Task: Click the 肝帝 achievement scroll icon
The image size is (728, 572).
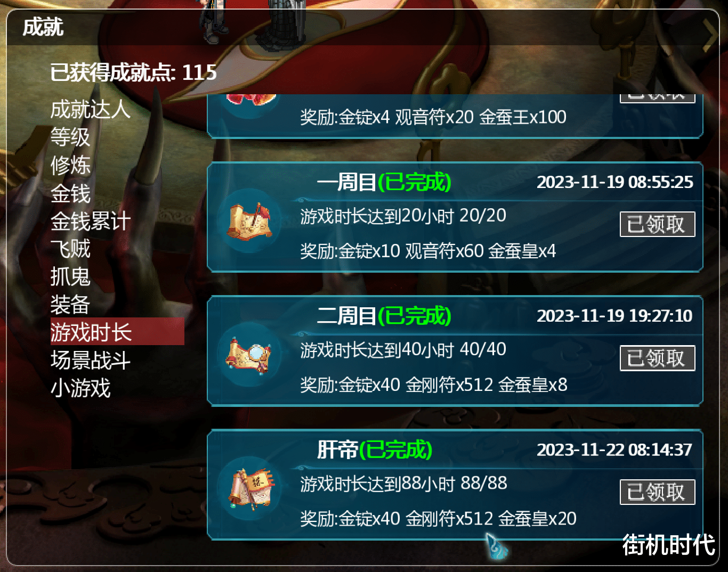Action: coord(250,489)
